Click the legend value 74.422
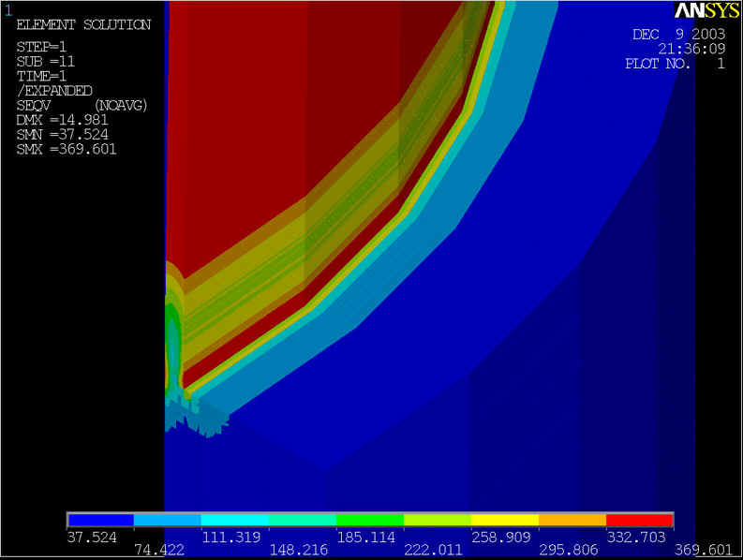743x560 pixels. [159, 550]
